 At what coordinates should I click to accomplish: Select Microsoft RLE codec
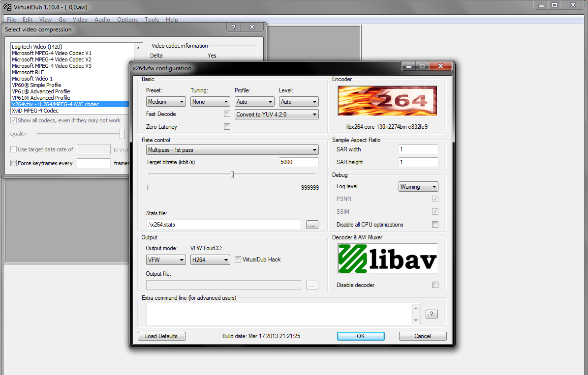(28, 72)
